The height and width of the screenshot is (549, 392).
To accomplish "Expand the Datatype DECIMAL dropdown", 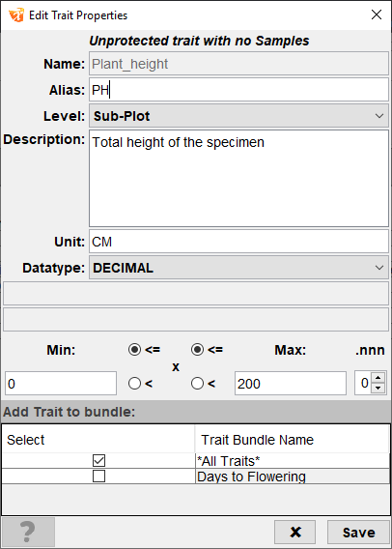I will coord(238,268).
